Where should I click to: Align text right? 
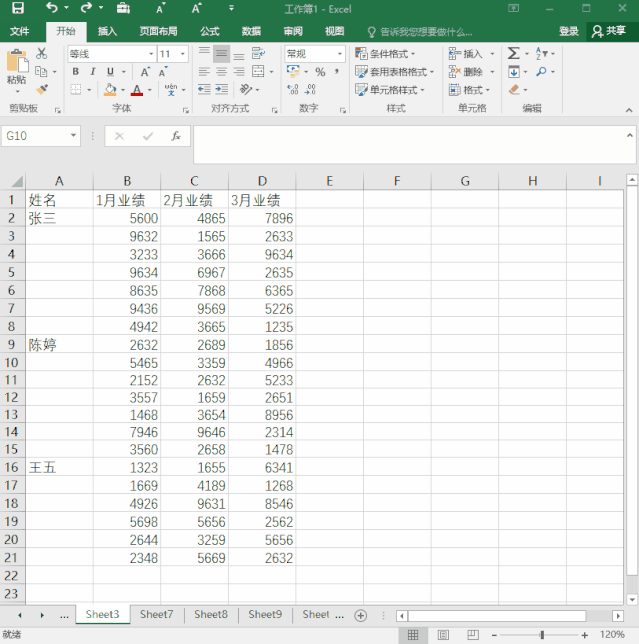pyautogui.click(x=239, y=72)
